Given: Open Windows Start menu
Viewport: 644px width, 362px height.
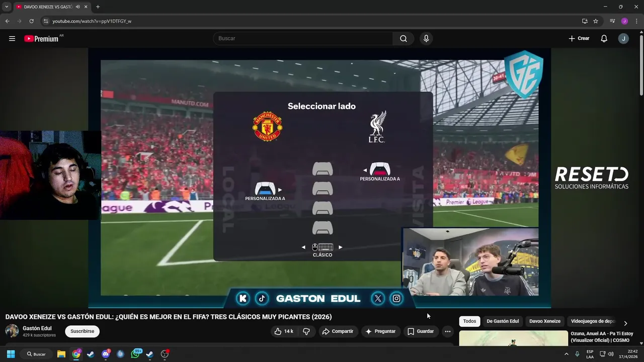Looking at the screenshot, I should point(11,354).
